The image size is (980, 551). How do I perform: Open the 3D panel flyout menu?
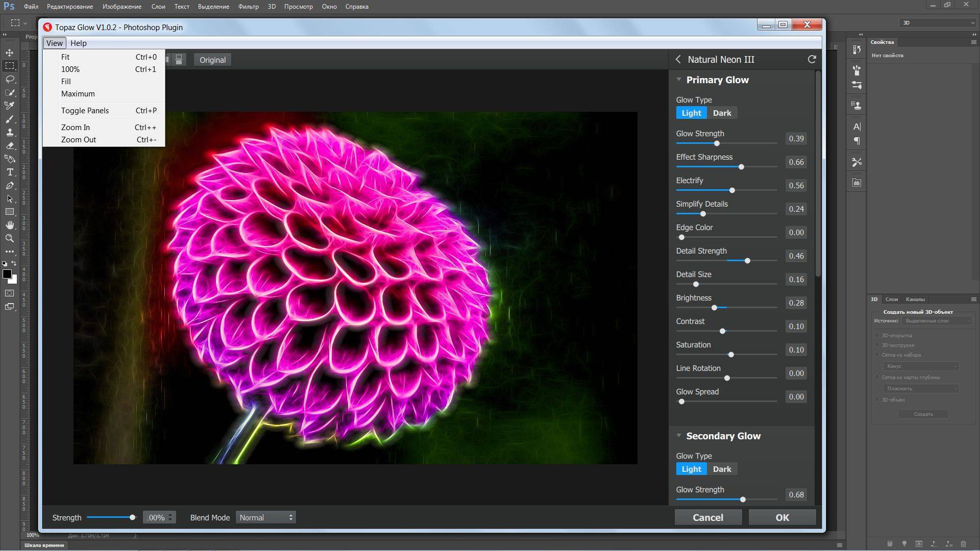coord(973,299)
